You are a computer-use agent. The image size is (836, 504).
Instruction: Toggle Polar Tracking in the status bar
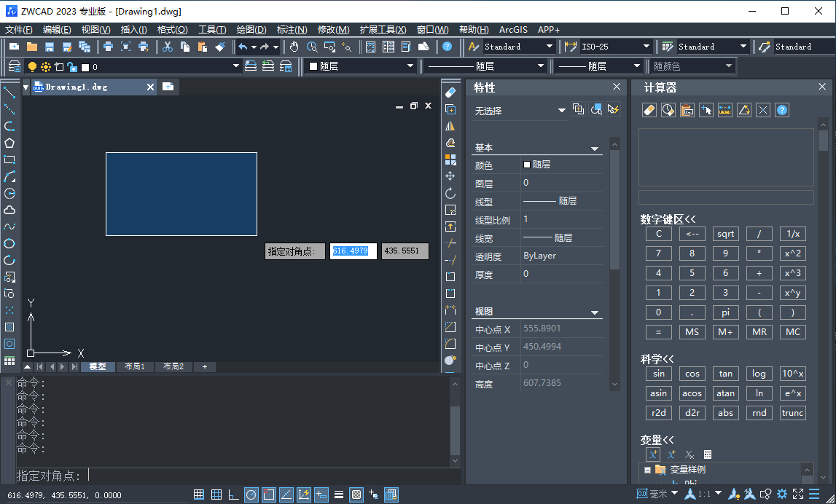coord(251,495)
